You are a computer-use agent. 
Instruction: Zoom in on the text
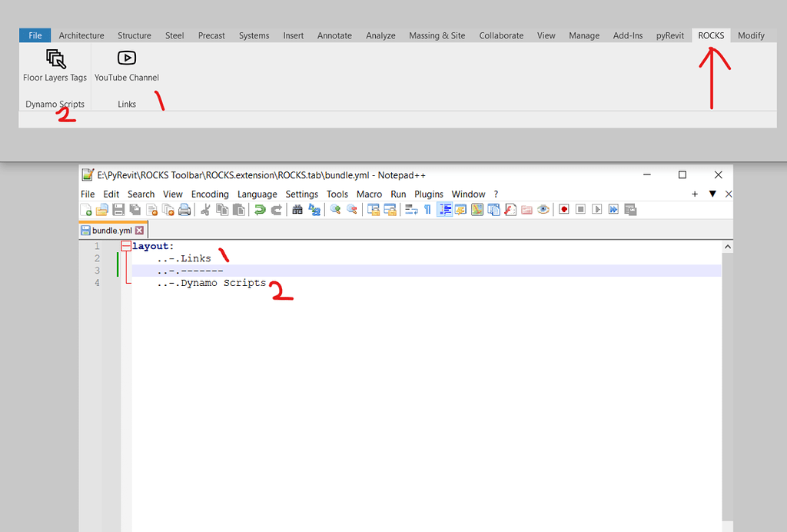334,209
